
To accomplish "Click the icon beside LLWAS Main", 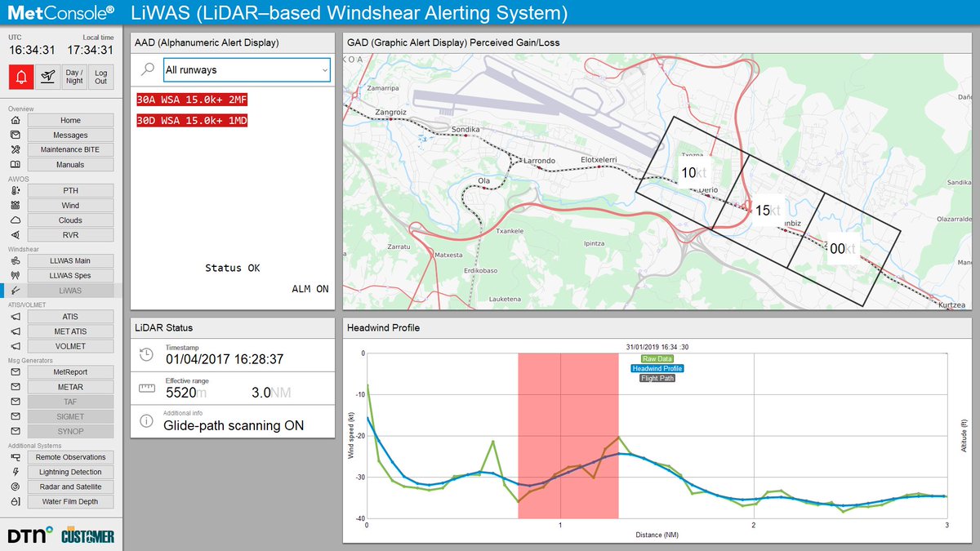I will [15, 260].
